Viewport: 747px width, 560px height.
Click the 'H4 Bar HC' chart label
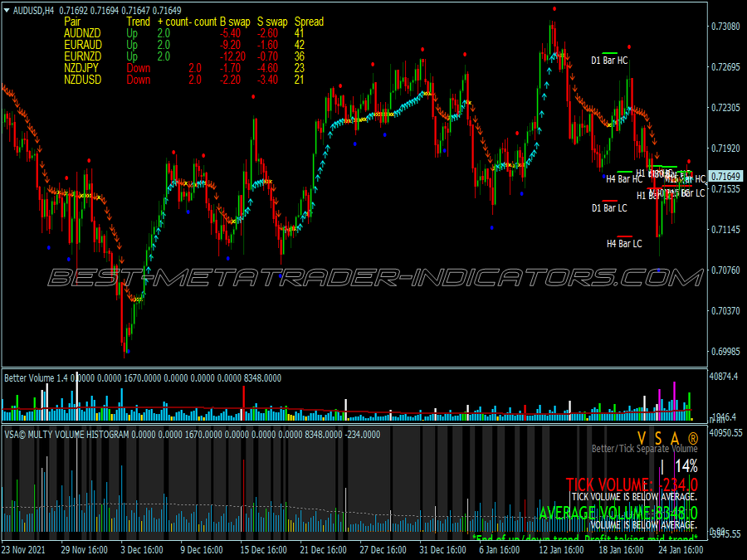click(624, 179)
